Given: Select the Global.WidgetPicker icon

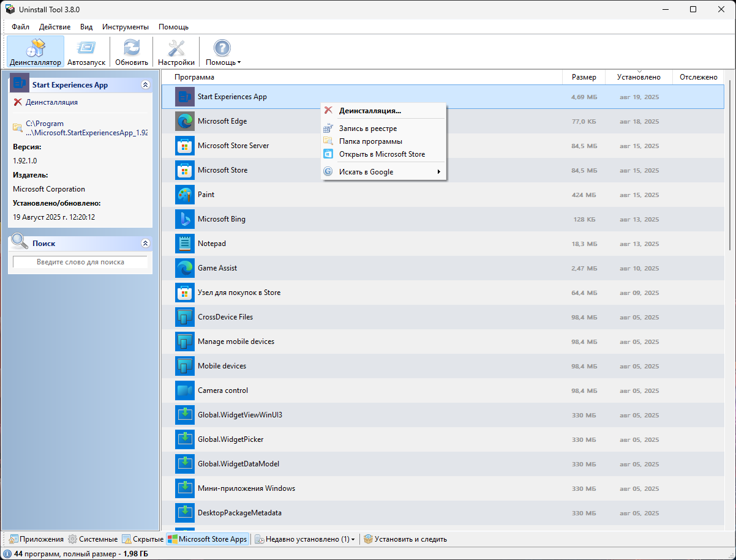Looking at the screenshot, I should pos(185,439).
